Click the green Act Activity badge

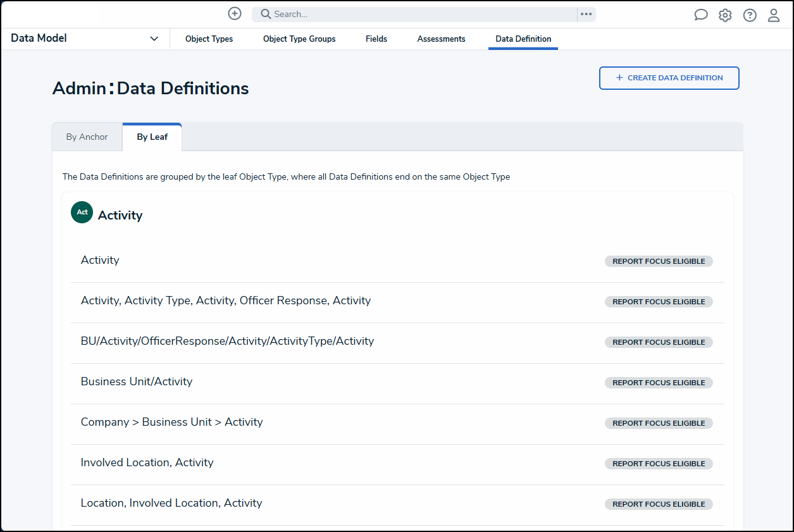[x=82, y=213]
